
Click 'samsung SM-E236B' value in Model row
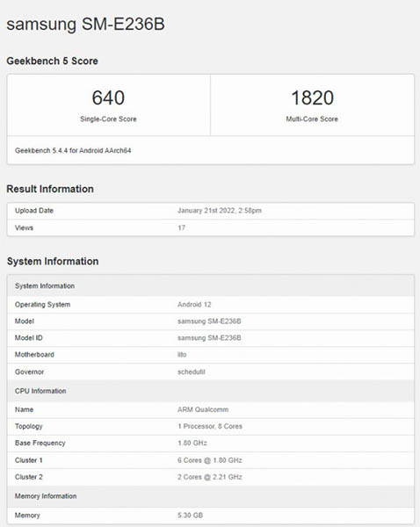tap(209, 321)
